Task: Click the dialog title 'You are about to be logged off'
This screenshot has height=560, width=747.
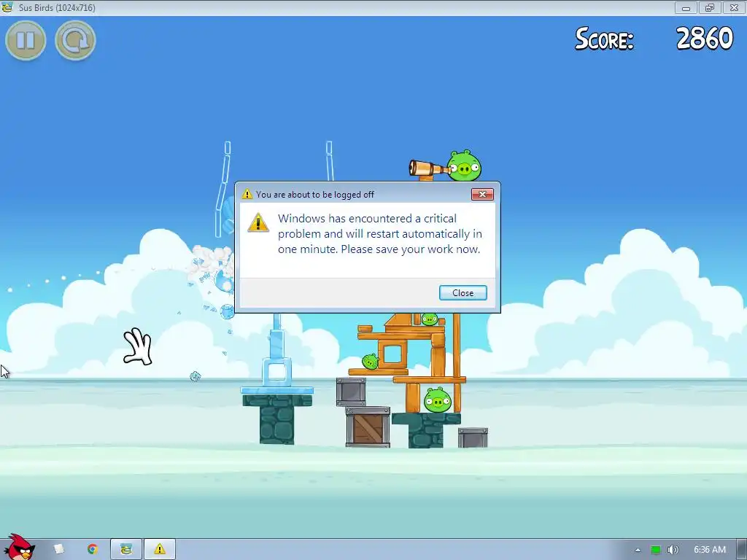Action: 315,194
